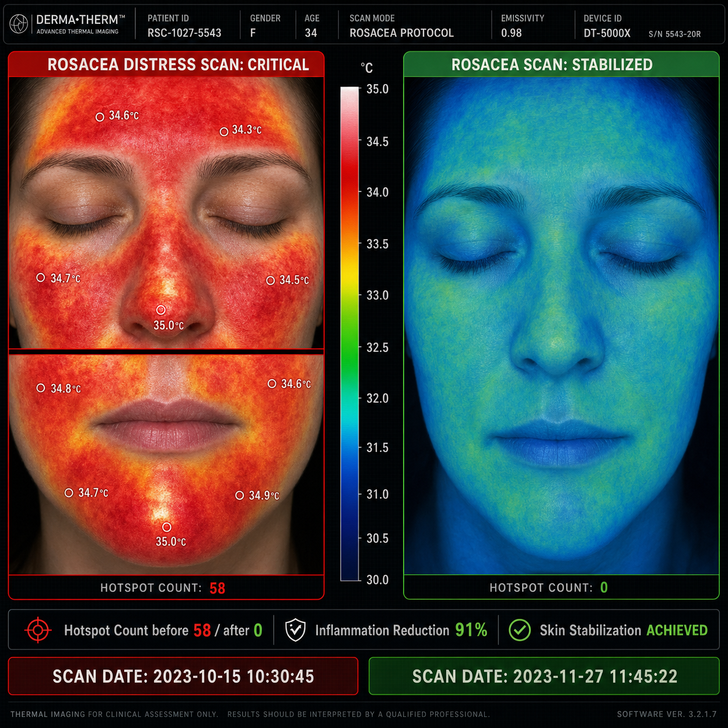This screenshot has width=728, height=728.
Task: Select the 34.7°C upper cheek hotspot marker
Action: tap(41, 278)
